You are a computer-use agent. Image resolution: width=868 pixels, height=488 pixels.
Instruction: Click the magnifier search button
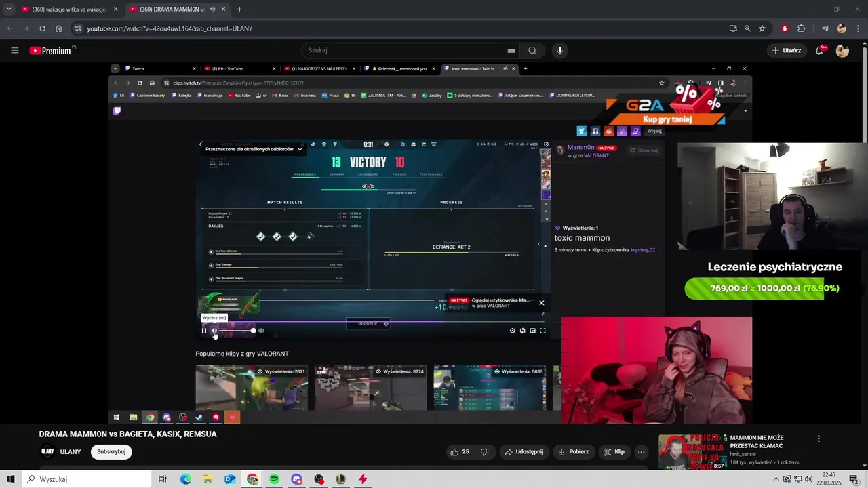pyautogui.click(x=532, y=50)
